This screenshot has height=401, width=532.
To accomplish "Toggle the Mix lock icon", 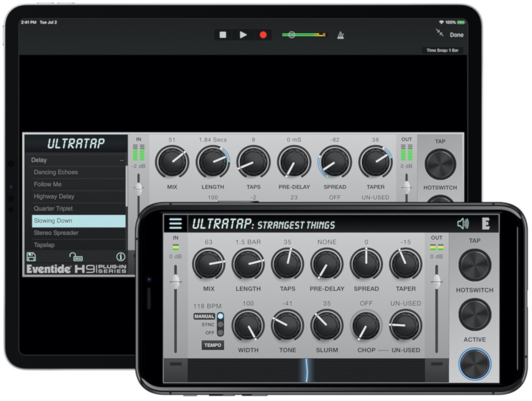I will coord(75,257).
